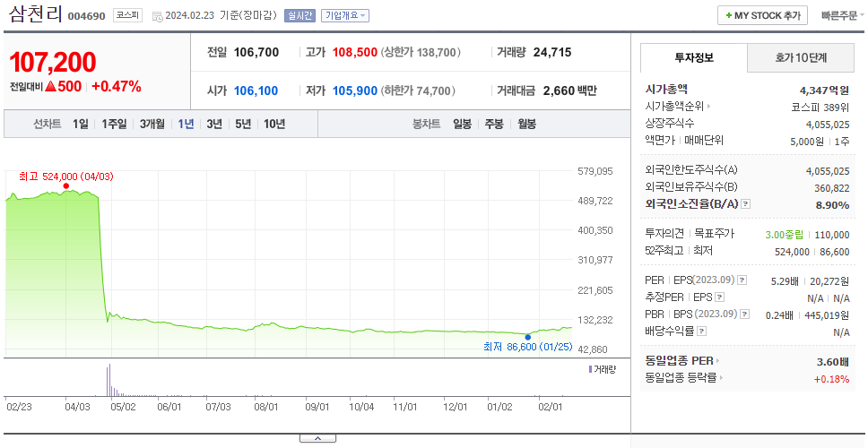Click the 상한가 138,700 label
Viewport: 868px width, 448px height.
click(421, 53)
